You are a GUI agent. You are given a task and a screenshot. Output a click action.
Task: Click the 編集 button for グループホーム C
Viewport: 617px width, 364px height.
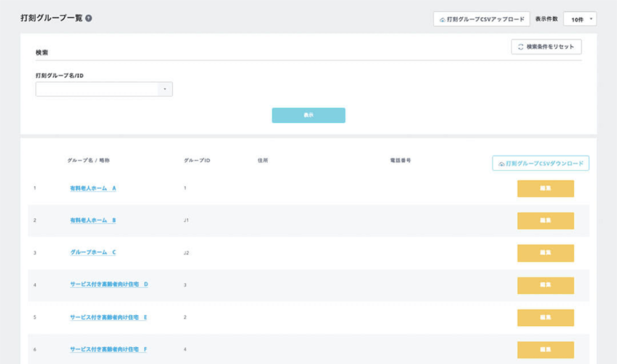point(545,253)
